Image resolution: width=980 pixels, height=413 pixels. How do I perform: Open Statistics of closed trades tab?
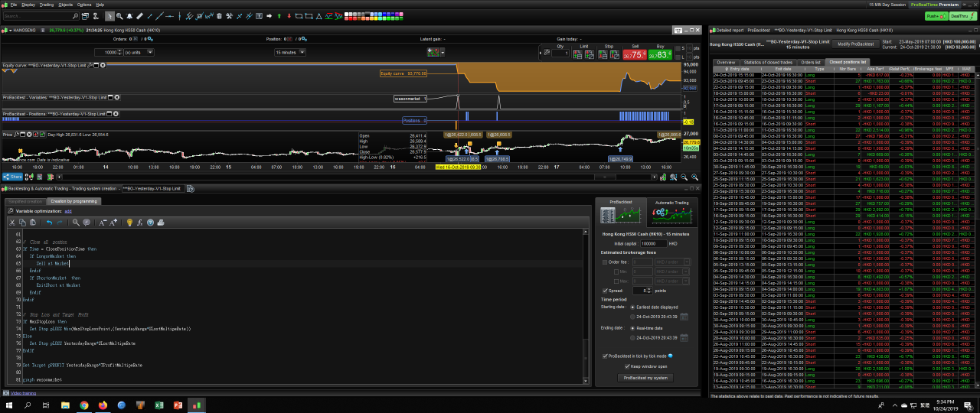point(768,62)
